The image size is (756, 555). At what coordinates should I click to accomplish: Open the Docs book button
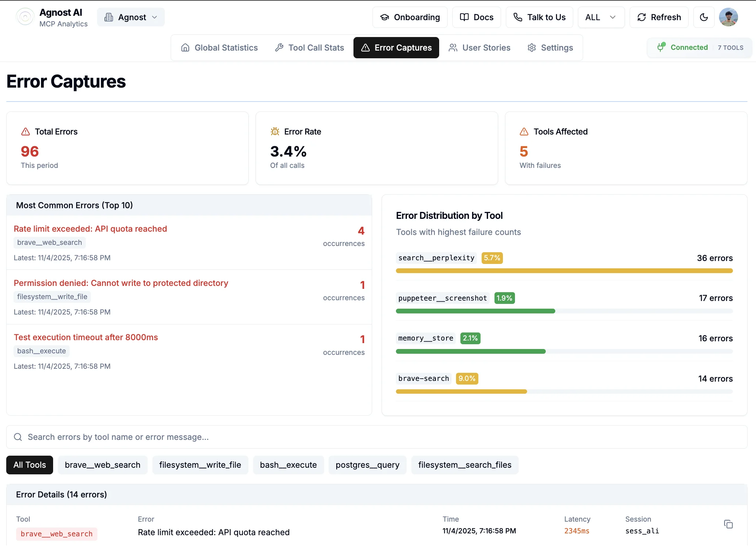click(477, 17)
